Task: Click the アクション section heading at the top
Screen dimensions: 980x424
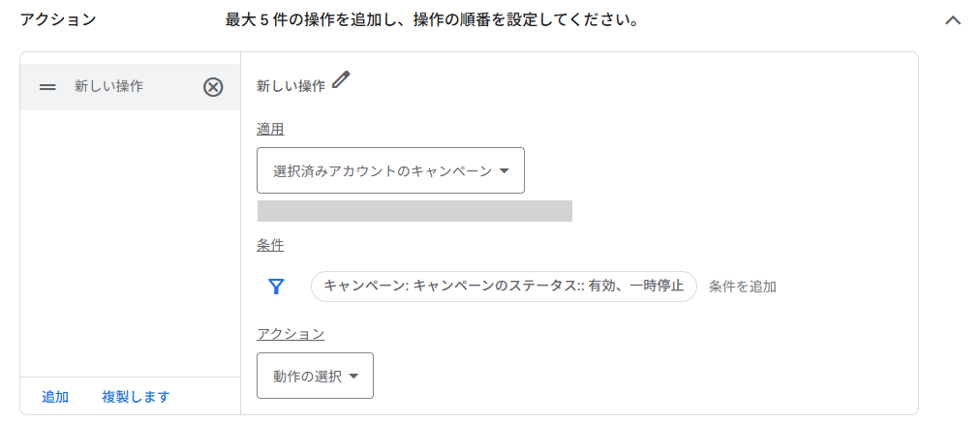Action: tap(58, 20)
